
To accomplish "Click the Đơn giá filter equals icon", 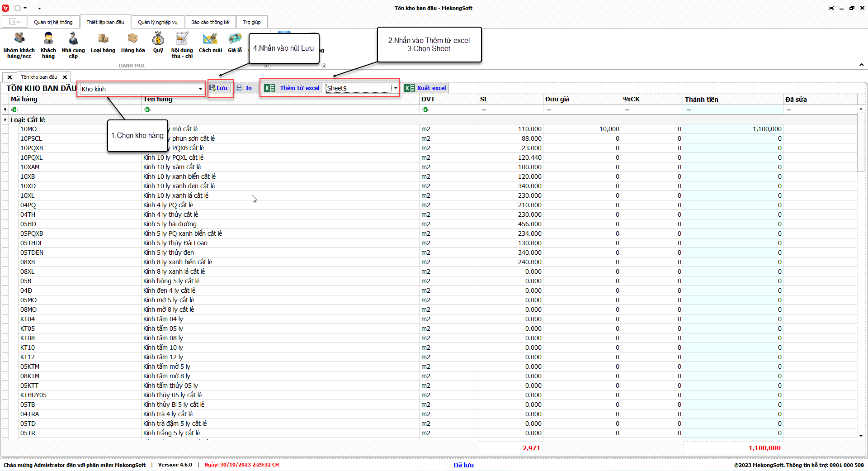I will coord(549,109).
